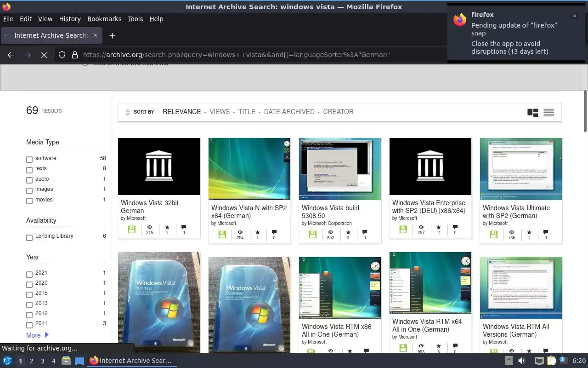This screenshot has width=588, height=368.
Task: Enable the Lending Library availability filter
Action: click(x=29, y=238)
